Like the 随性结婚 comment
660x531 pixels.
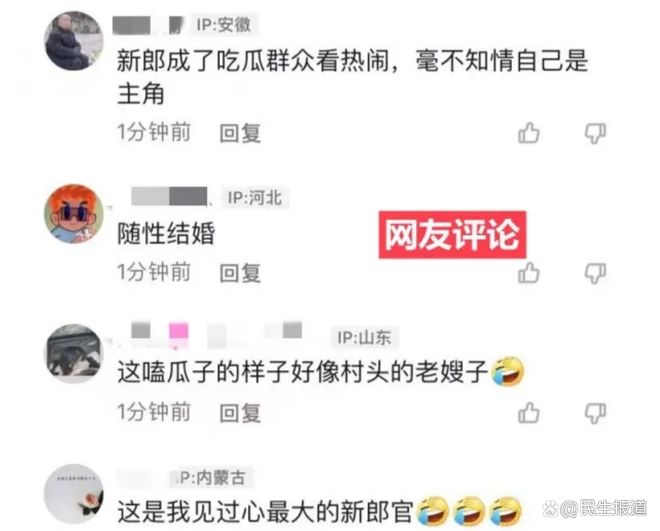coord(529,273)
